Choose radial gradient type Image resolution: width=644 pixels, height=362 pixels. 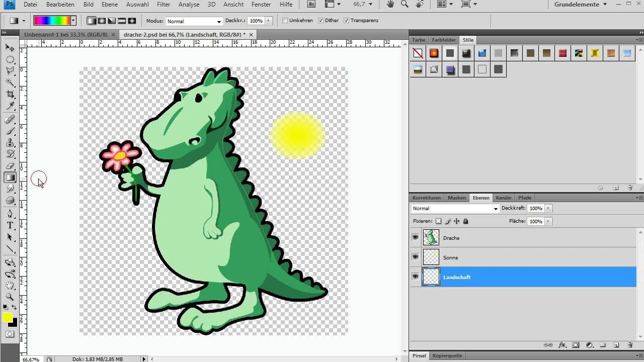[102, 21]
